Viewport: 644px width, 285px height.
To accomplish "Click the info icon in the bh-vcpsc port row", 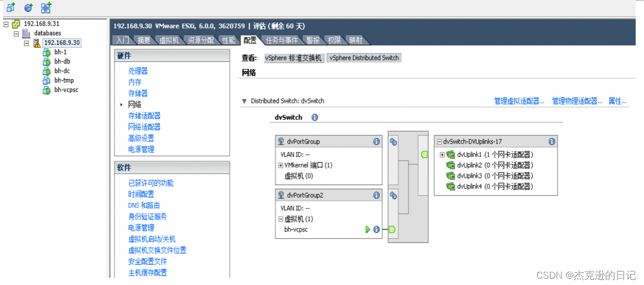I will [x=376, y=229].
